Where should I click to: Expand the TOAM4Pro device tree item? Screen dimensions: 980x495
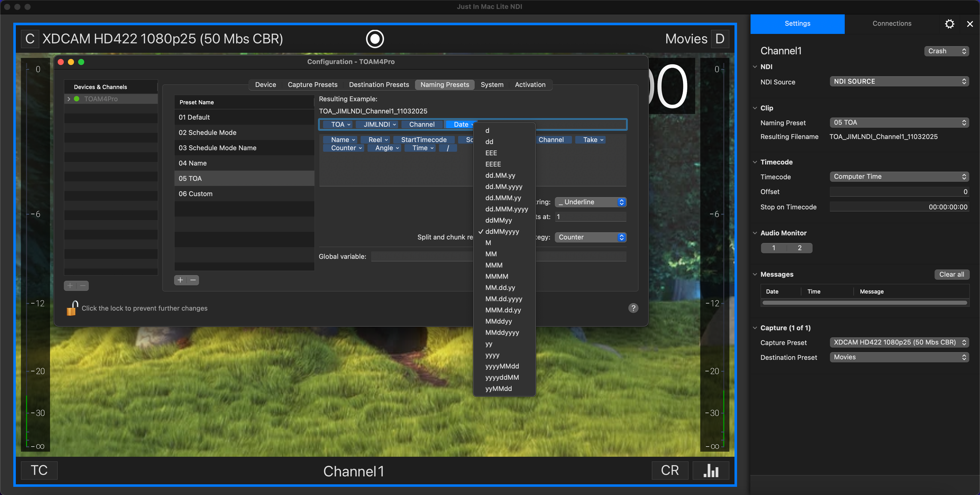tap(69, 99)
